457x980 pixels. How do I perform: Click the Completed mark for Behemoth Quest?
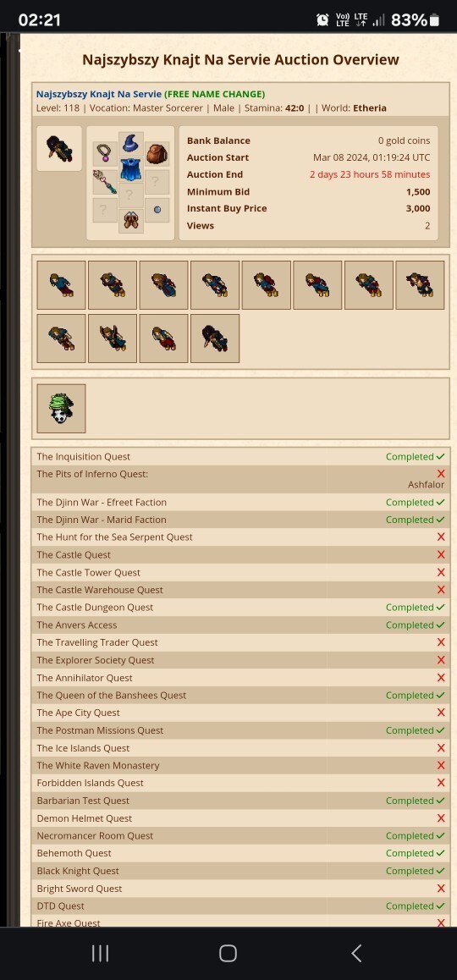point(416,853)
